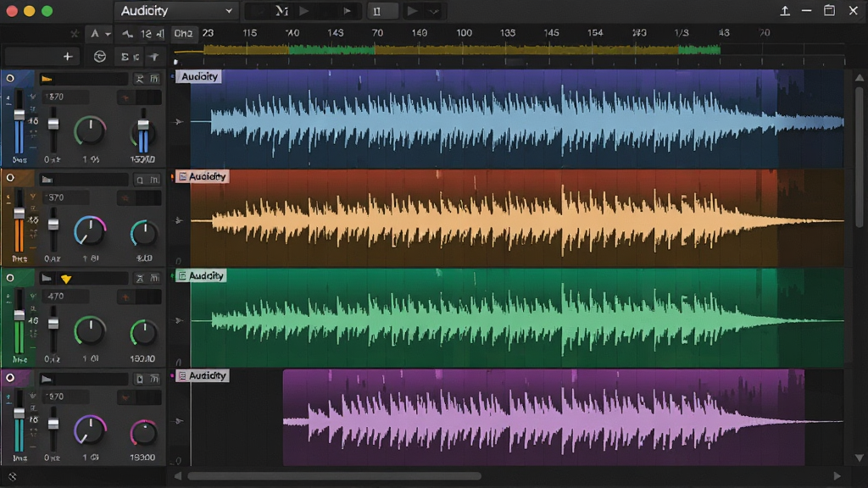Image resolution: width=868 pixels, height=488 pixels.
Task: Click the small icon in the bottom-left corner
Action: pyautogui.click(x=13, y=477)
